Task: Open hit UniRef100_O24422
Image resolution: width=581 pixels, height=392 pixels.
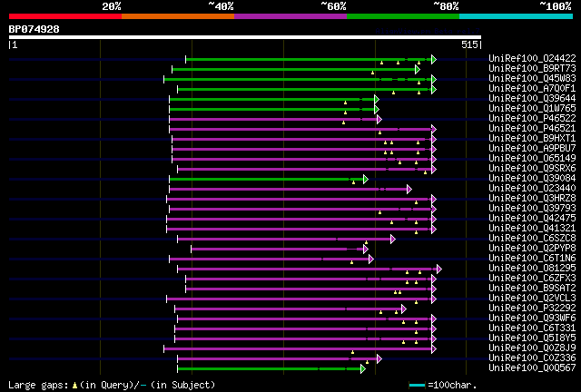Action: tap(532, 59)
